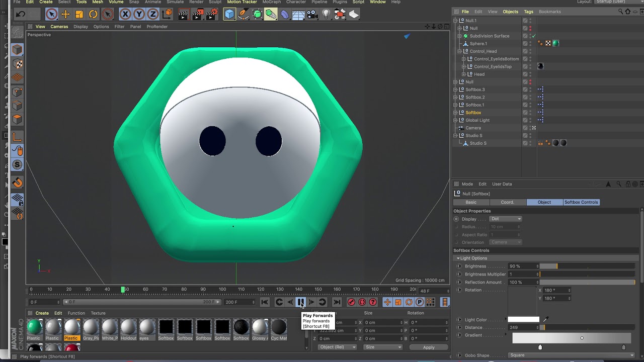Click the Render View clapperboard icon
644x362 pixels.
(183, 15)
